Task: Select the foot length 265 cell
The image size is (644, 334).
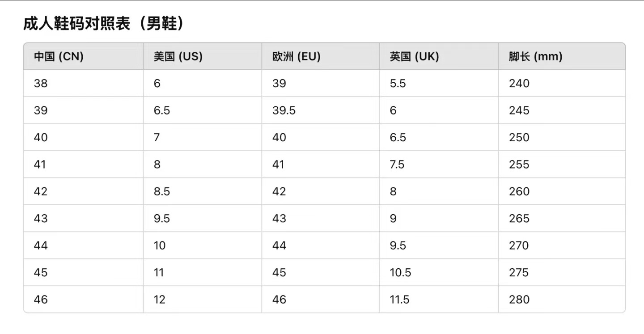Action: click(519, 219)
